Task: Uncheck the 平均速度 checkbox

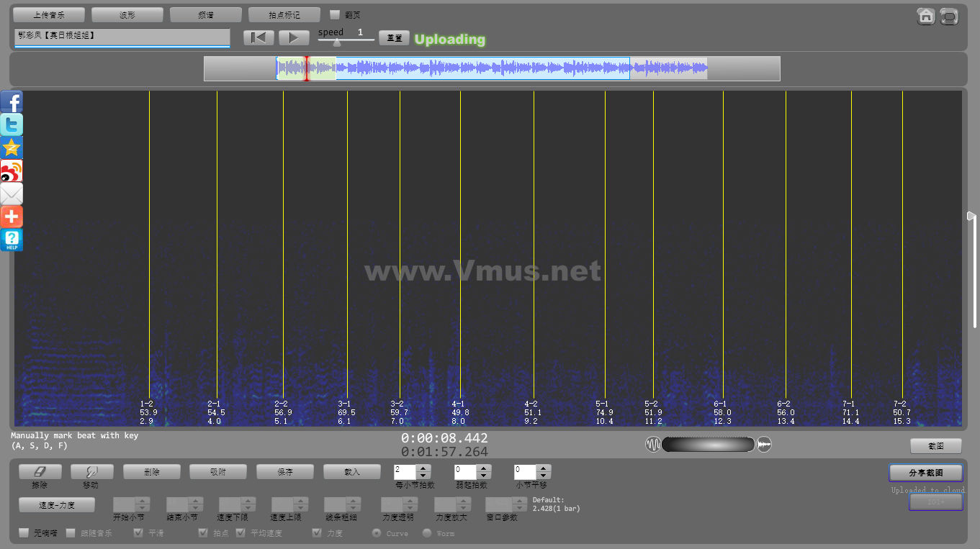Action: tap(241, 533)
